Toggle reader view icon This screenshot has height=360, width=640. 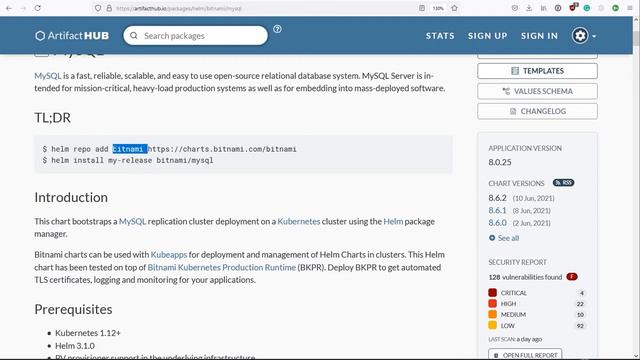[422, 8]
